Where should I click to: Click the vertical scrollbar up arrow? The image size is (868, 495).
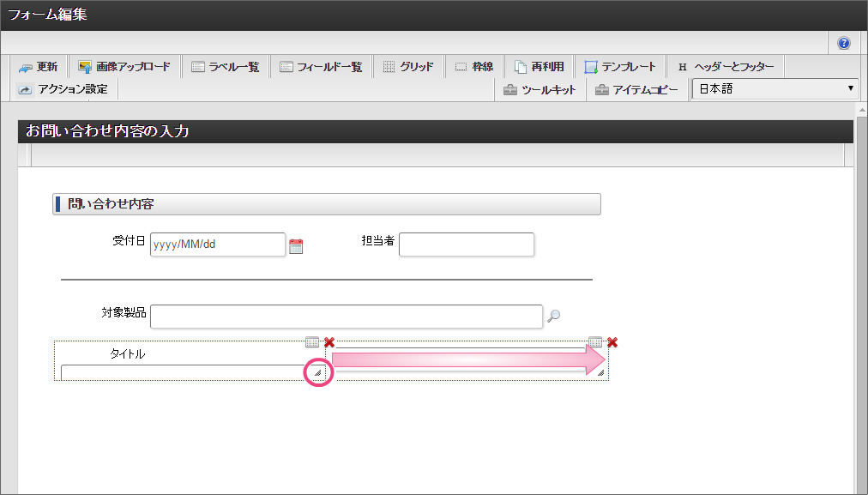[862, 110]
